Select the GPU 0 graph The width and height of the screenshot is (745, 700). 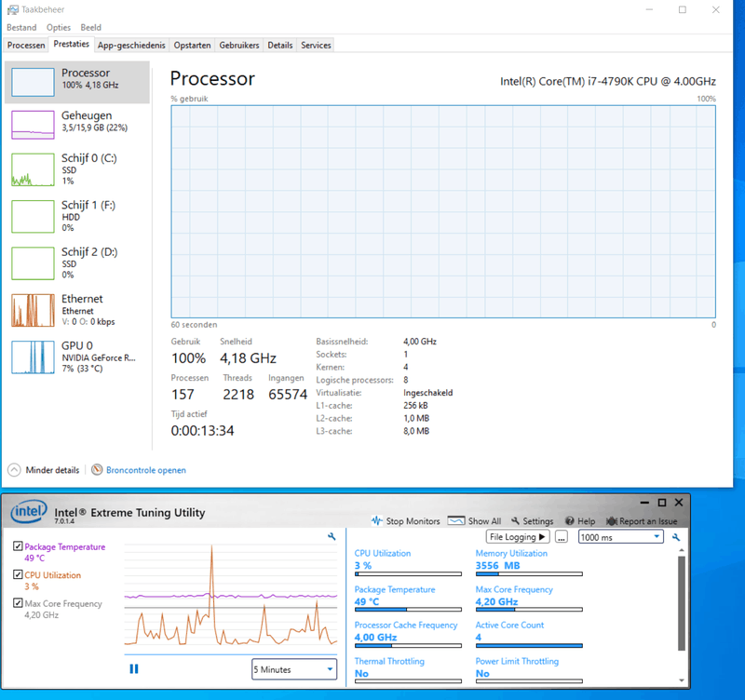[33, 357]
